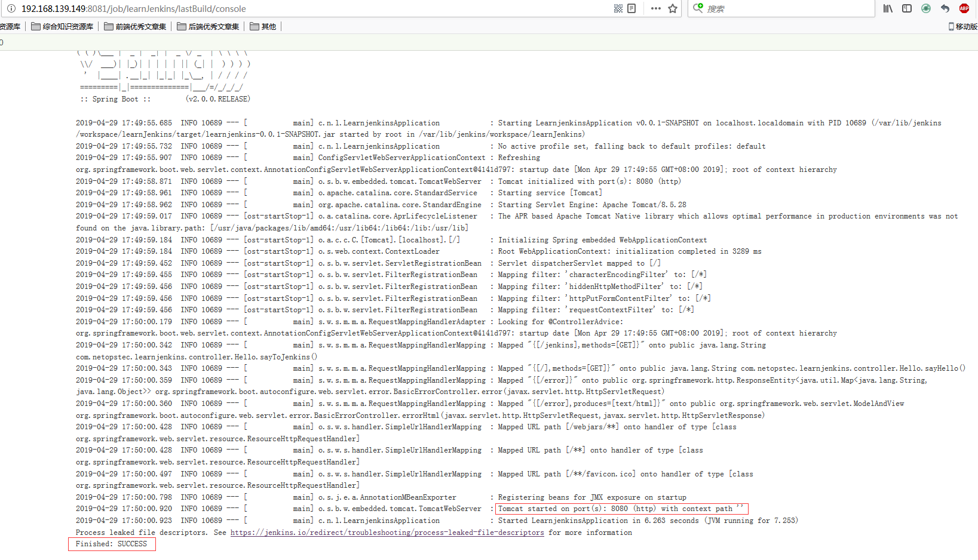Open the page actions three-dots menu
This screenshot has height=560, width=978.
[x=656, y=8]
